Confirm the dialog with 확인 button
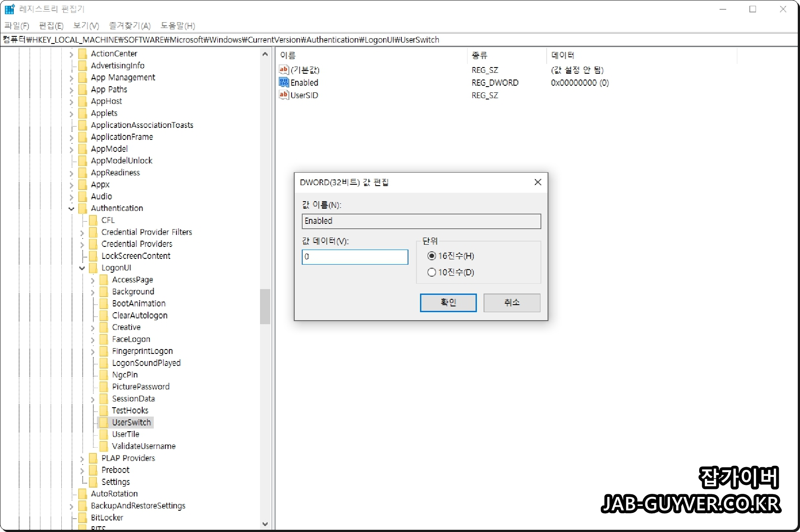Viewport: 800px width, 532px height. point(448,302)
